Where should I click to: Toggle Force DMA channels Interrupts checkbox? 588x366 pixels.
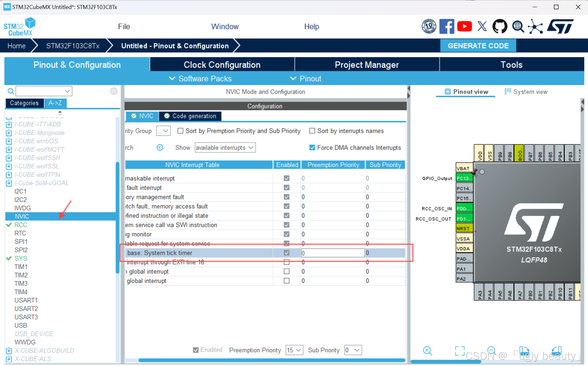312,148
